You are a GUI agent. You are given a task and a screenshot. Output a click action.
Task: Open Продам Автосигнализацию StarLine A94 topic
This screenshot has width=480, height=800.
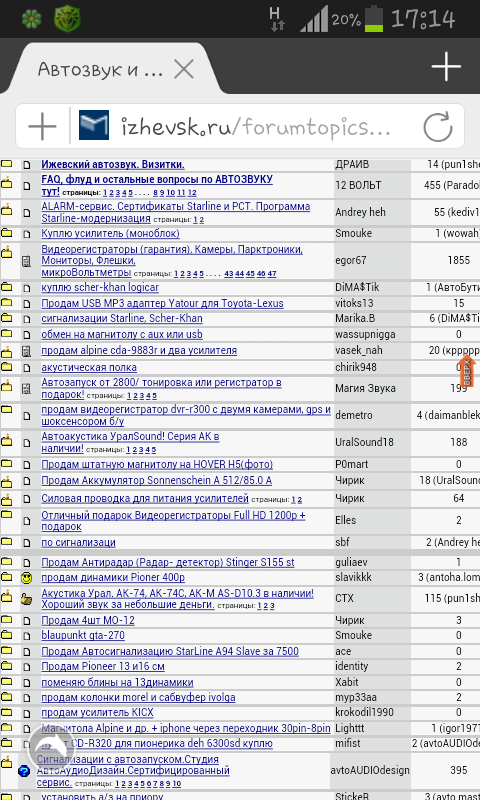(170, 651)
